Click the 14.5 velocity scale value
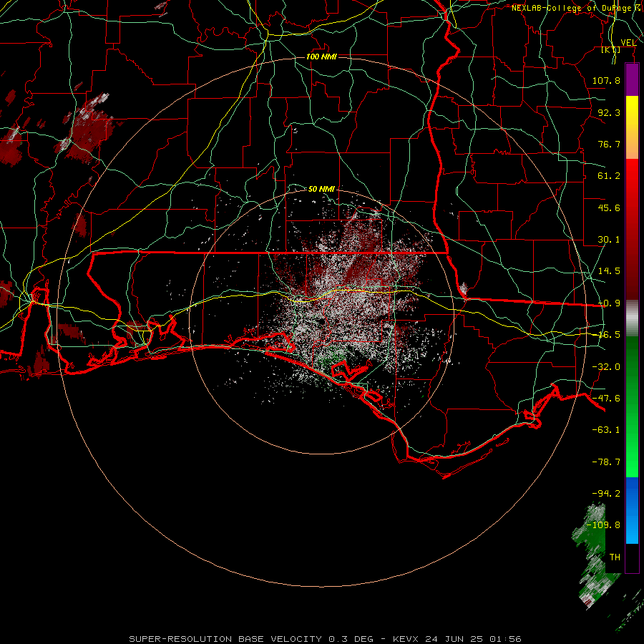This screenshot has height=644, width=644. tap(609, 271)
